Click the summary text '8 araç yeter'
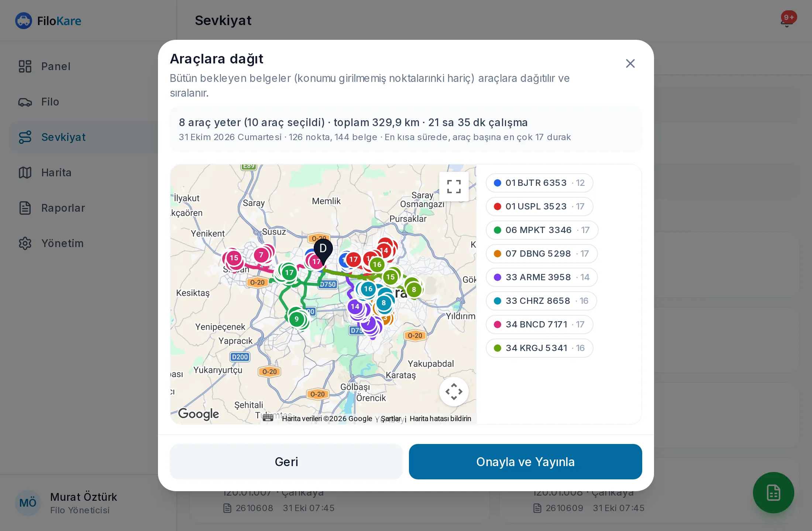This screenshot has height=531, width=812. (x=210, y=122)
